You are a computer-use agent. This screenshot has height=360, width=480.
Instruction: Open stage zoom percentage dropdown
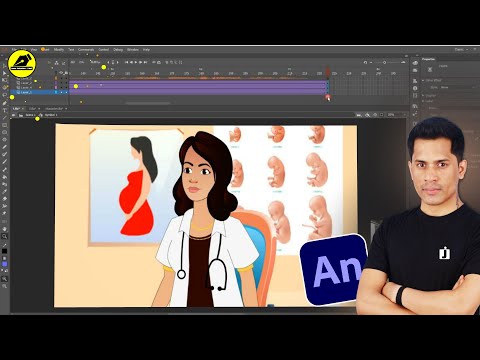[x=396, y=115]
